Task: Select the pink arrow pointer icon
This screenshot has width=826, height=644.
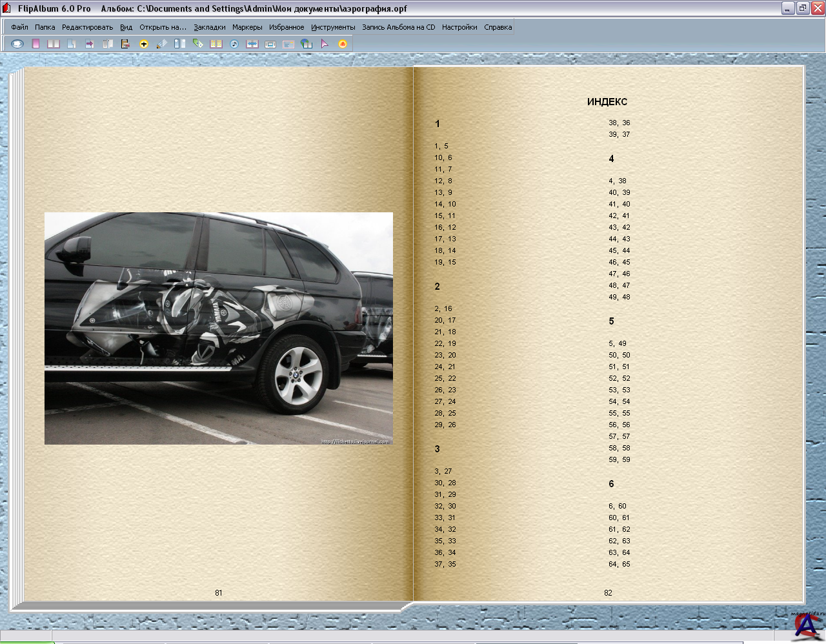Action: point(325,44)
